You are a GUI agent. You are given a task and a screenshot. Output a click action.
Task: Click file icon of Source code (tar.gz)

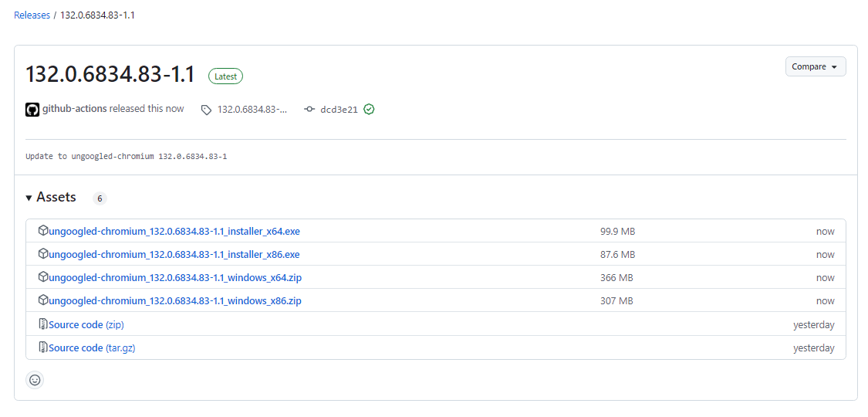pyautogui.click(x=42, y=347)
